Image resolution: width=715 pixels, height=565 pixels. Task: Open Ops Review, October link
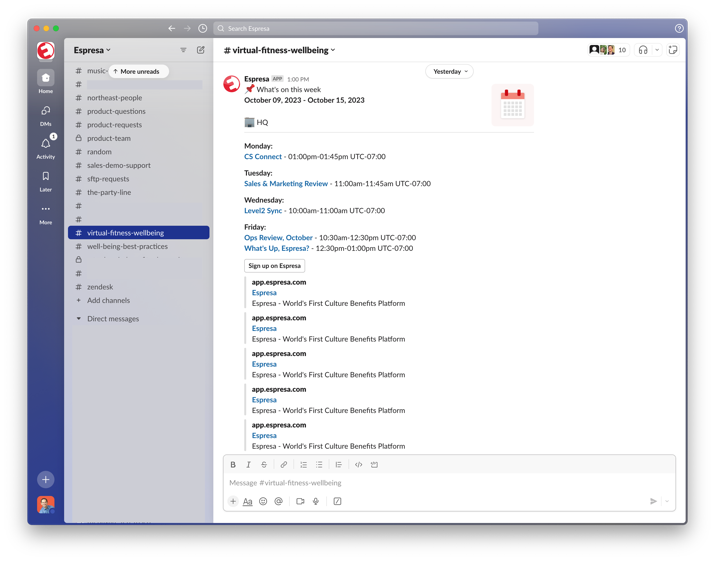(x=278, y=238)
